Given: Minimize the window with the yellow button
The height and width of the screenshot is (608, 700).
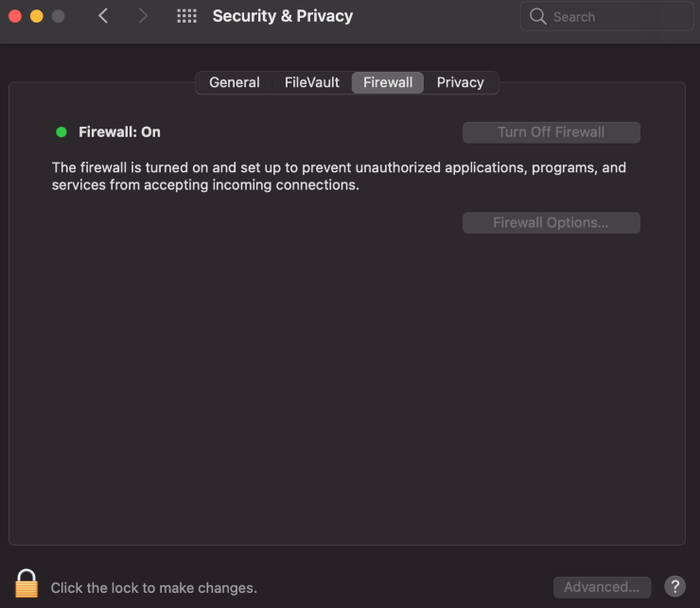Looking at the screenshot, I should click(x=37, y=16).
